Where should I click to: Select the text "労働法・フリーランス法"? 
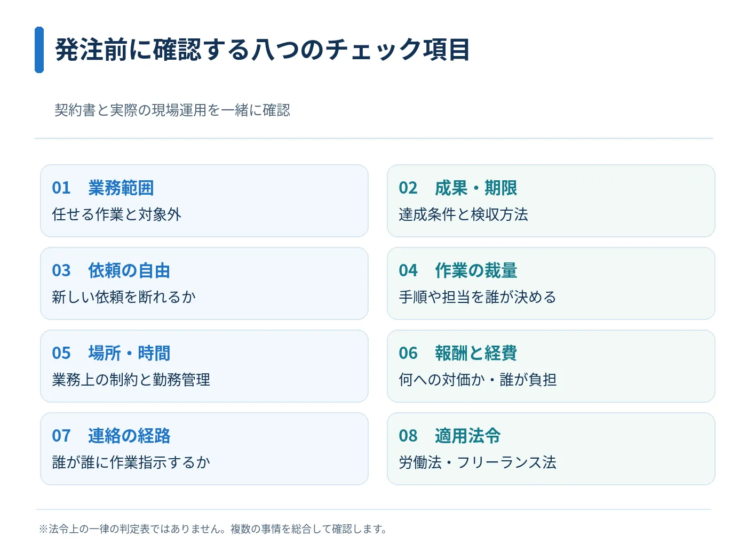[478, 462]
